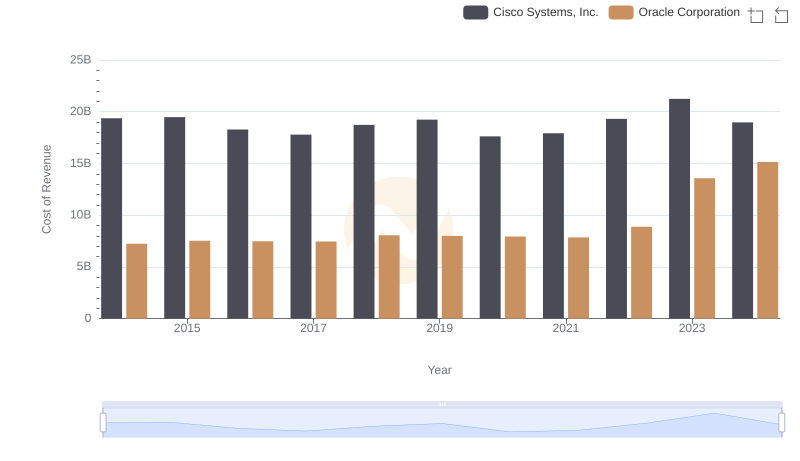This screenshot has width=800, height=461.
Task: Click the 2019 x-axis label
Action: click(439, 328)
